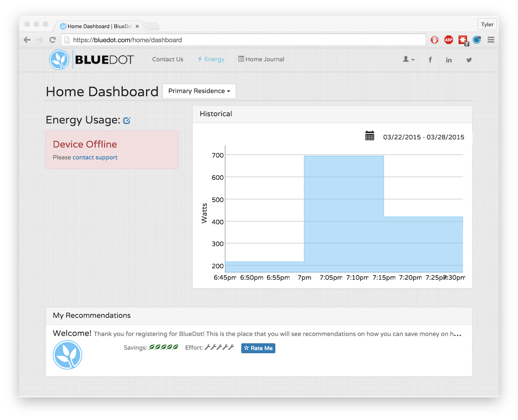
Task: Click the calendar icon in Historical panel
Action: [x=370, y=136]
